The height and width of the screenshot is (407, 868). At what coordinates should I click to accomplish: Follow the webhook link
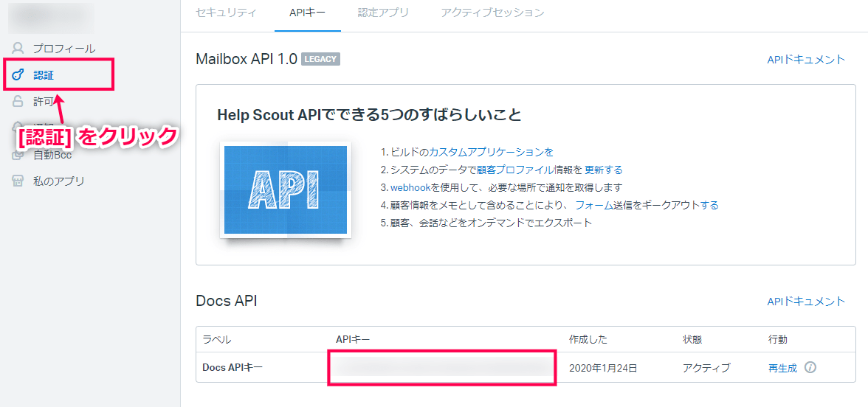(410, 187)
